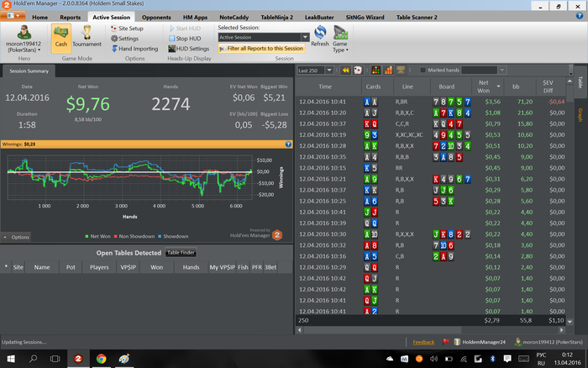Image resolution: width=588 pixels, height=368 pixels.
Task: Open the Opponents tab
Action: click(x=156, y=18)
